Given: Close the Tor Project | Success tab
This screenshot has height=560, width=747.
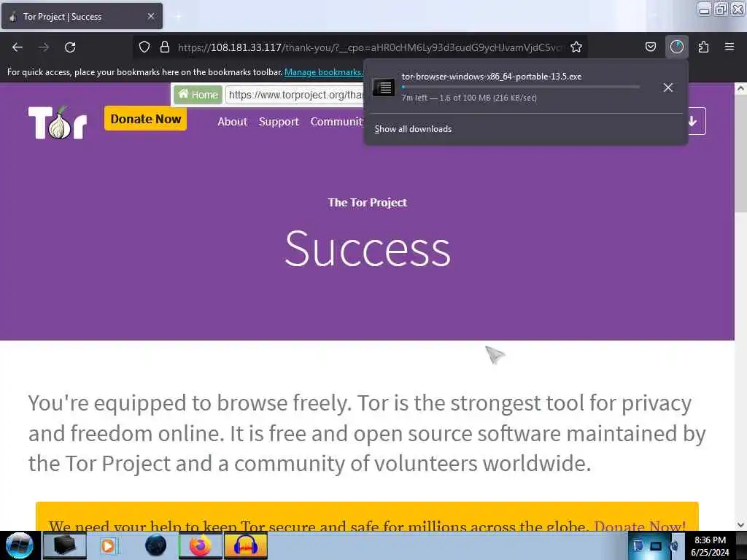Looking at the screenshot, I should coord(151,16).
